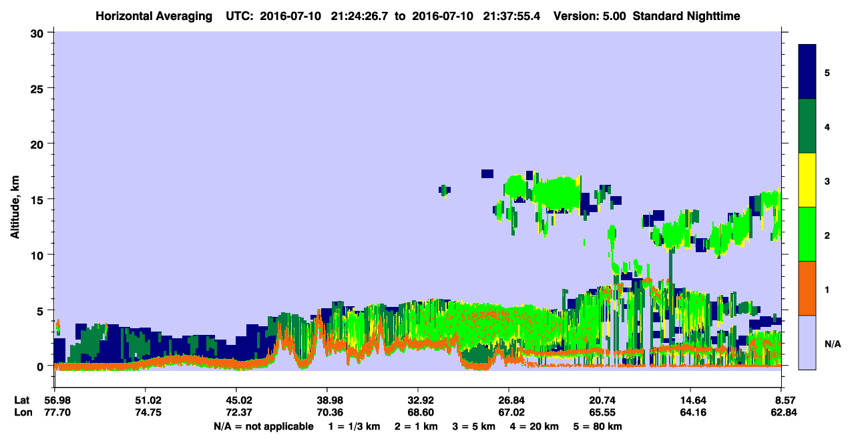Click the 'N/A = not applicable' legend text
The width and height of the screenshot is (868, 445).
(263, 426)
